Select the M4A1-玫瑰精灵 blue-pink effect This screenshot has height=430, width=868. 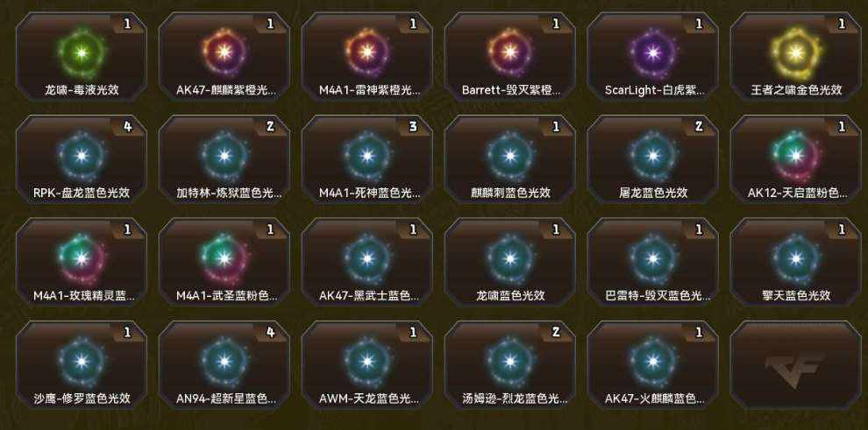82,262
